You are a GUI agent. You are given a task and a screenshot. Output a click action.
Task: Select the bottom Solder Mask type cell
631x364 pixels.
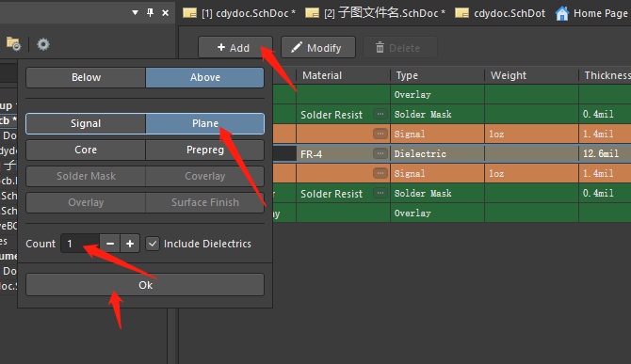click(x=437, y=193)
